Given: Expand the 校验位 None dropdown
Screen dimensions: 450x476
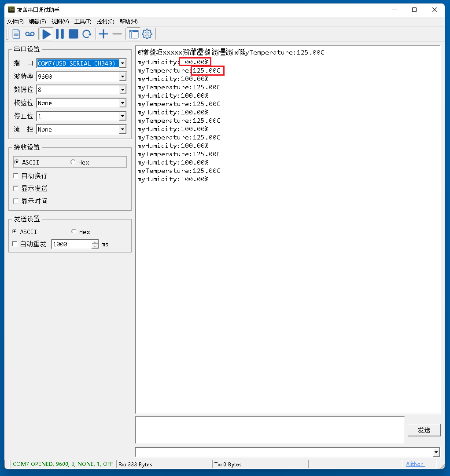Looking at the screenshot, I should coord(123,103).
